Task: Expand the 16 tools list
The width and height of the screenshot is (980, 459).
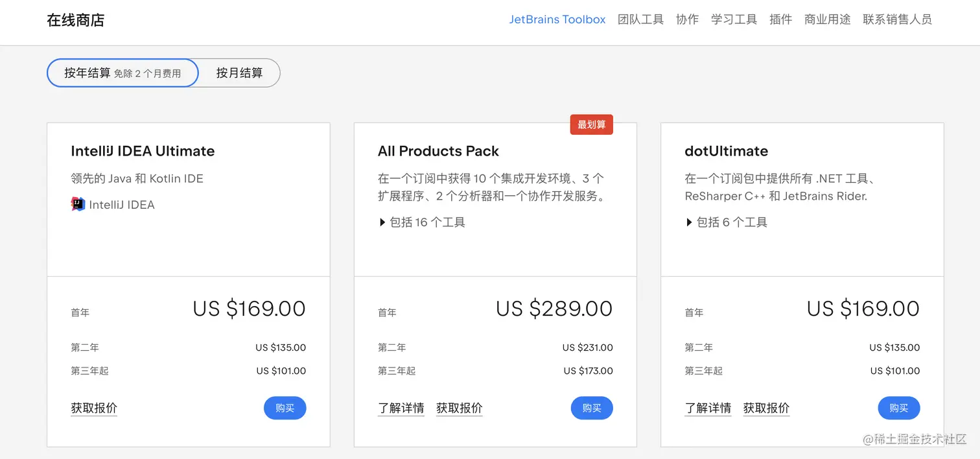Action: (422, 222)
